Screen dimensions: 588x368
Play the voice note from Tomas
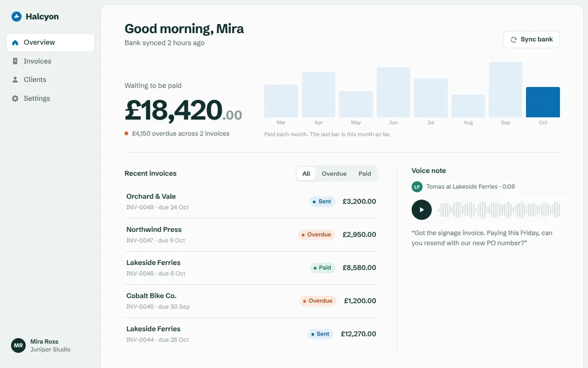421,210
